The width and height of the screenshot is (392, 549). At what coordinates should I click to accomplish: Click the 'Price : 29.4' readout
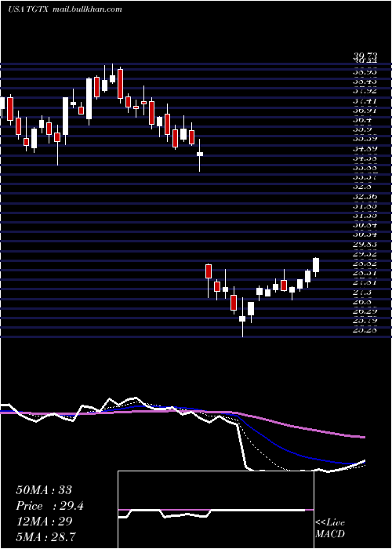pos(49,506)
